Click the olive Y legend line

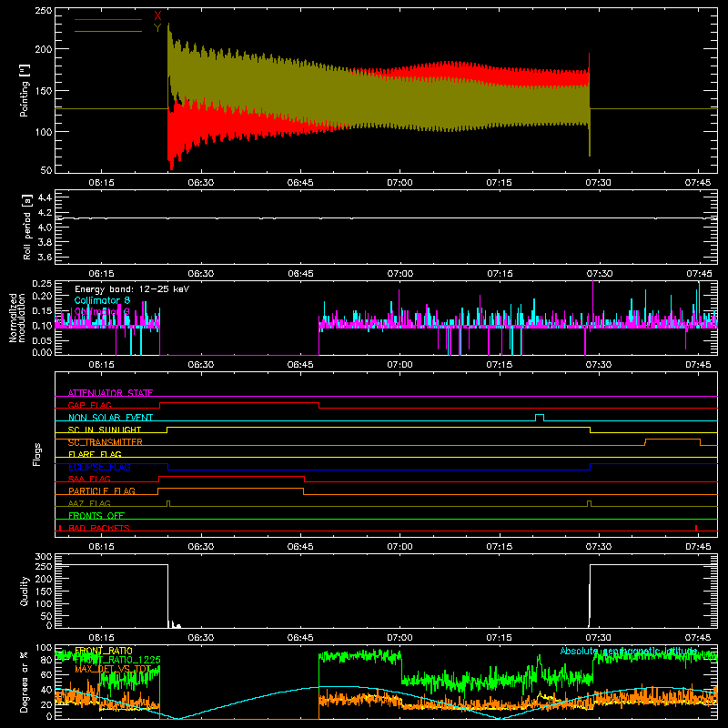(108, 32)
